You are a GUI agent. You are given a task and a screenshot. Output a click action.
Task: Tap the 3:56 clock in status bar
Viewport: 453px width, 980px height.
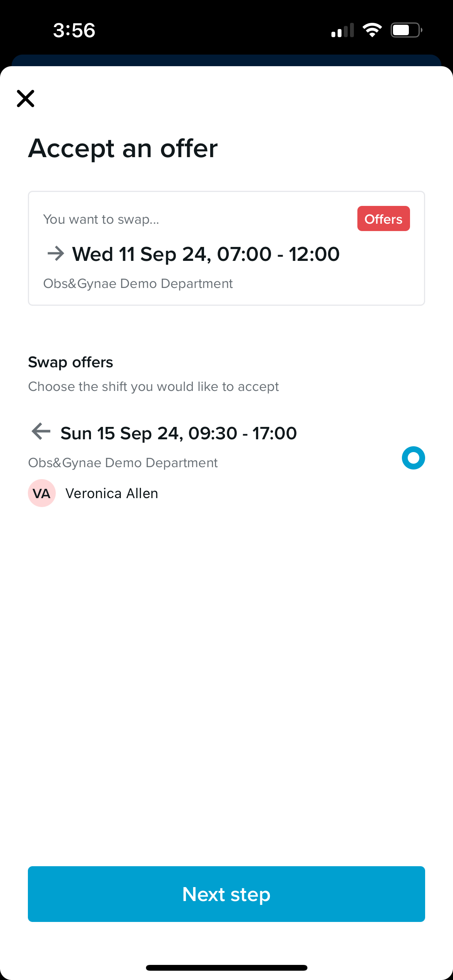[x=74, y=30]
